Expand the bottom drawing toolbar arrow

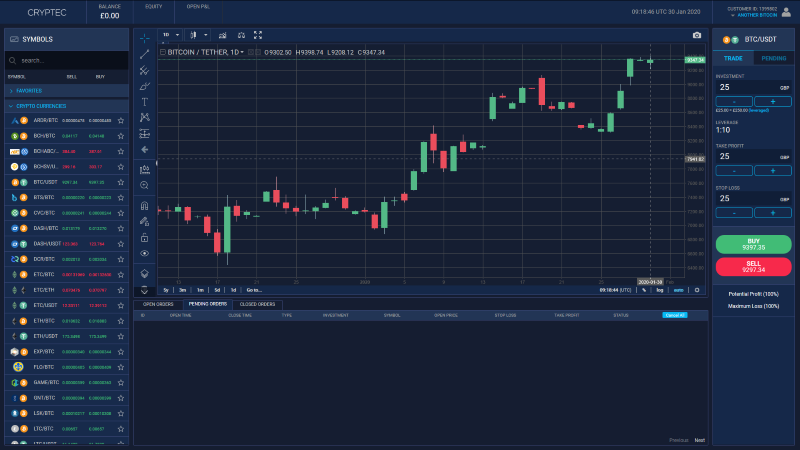[145, 290]
